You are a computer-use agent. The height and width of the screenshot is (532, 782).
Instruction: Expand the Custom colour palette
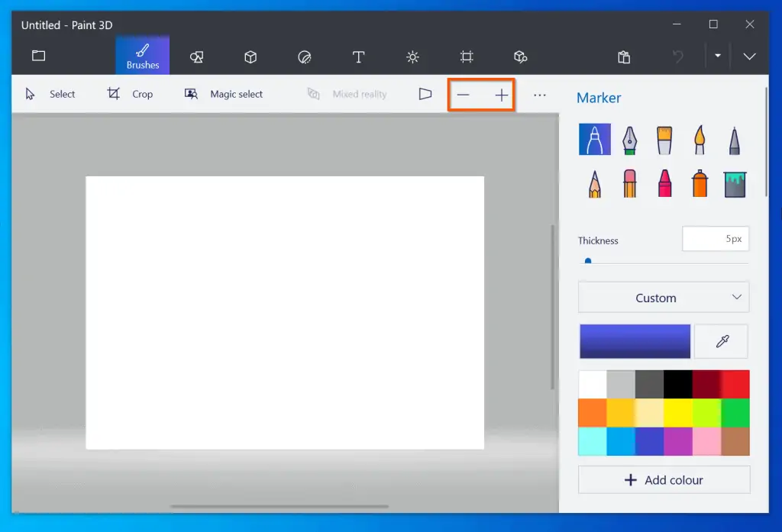[663, 297]
